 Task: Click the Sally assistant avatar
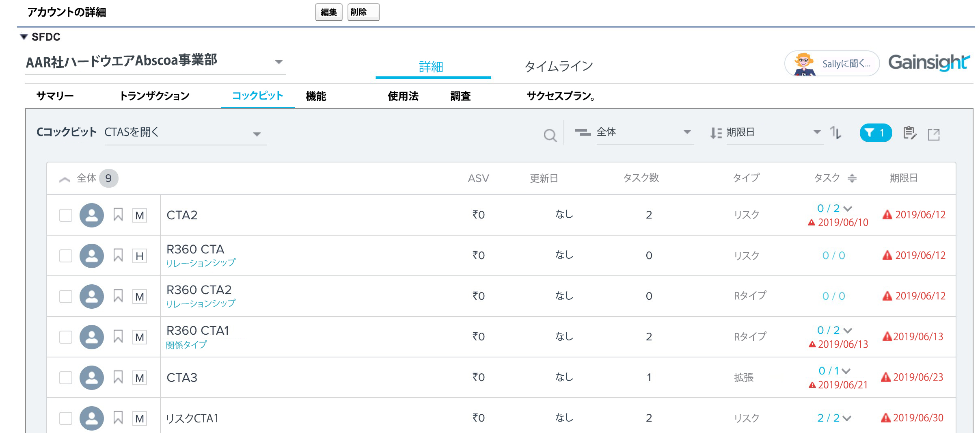[803, 64]
